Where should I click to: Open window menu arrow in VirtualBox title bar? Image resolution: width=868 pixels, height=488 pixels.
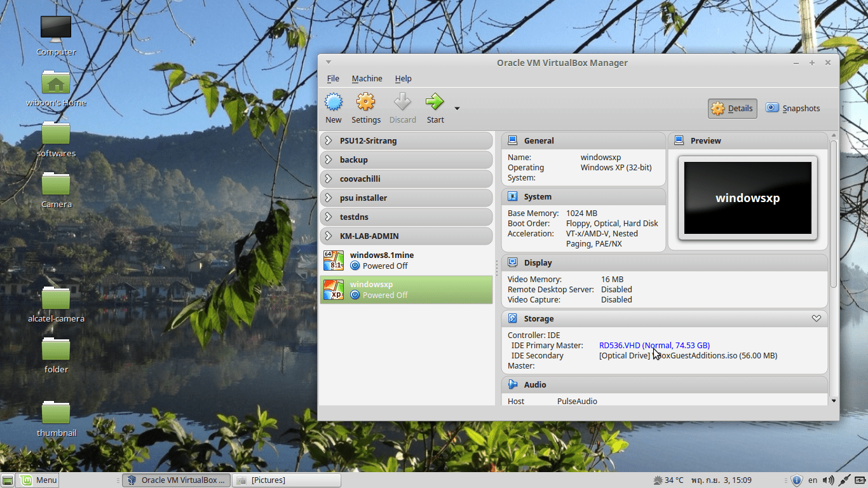(329, 62)
